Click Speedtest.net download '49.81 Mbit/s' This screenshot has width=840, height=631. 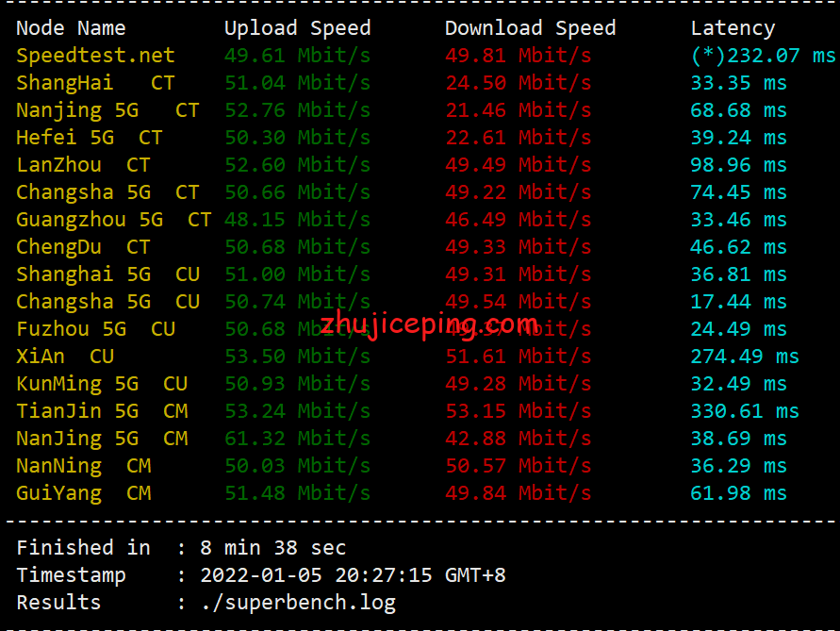pyautogui.click(x=518, y=56)
